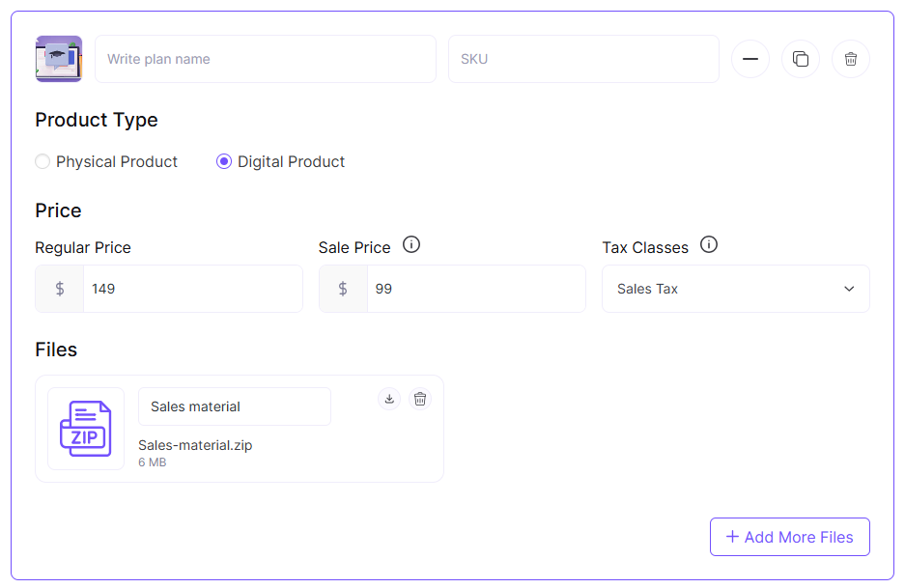Click the Sale Price field showing 99
This screenshot has height=588, width=905.
tap(476, 289)
